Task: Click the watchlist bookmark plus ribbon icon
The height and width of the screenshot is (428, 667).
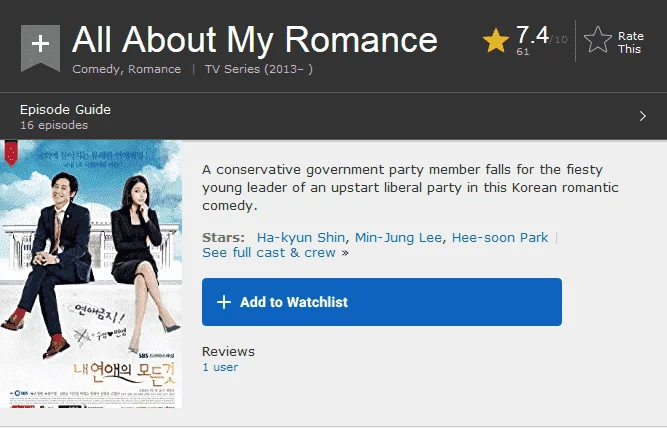Action: pos(40,47)
